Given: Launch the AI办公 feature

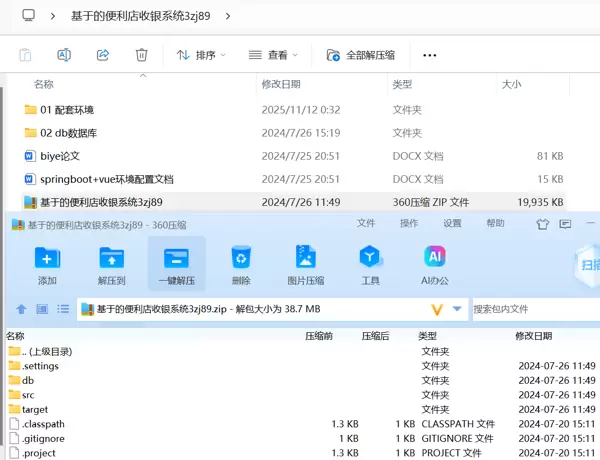Looking at the screenshot, I should pos(434,264).
